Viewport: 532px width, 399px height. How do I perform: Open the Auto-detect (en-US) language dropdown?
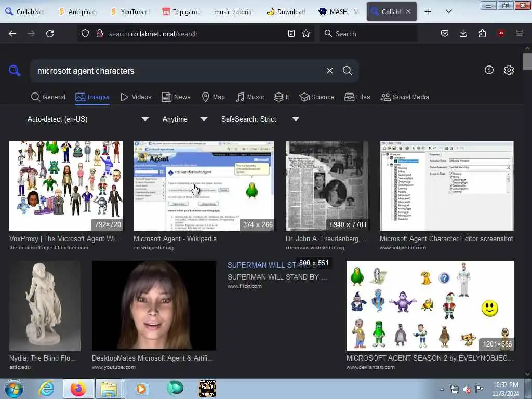(88, 119)
